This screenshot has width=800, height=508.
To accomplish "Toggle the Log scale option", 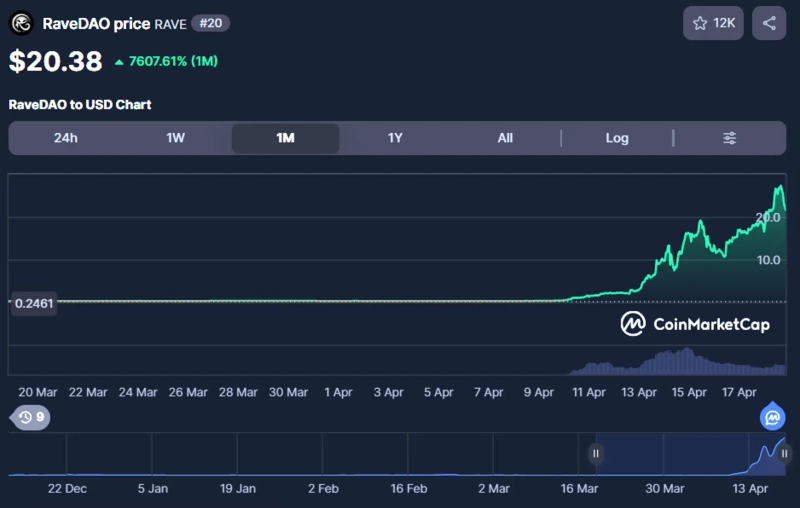I will pyautogui.click(x=617, y=138).
